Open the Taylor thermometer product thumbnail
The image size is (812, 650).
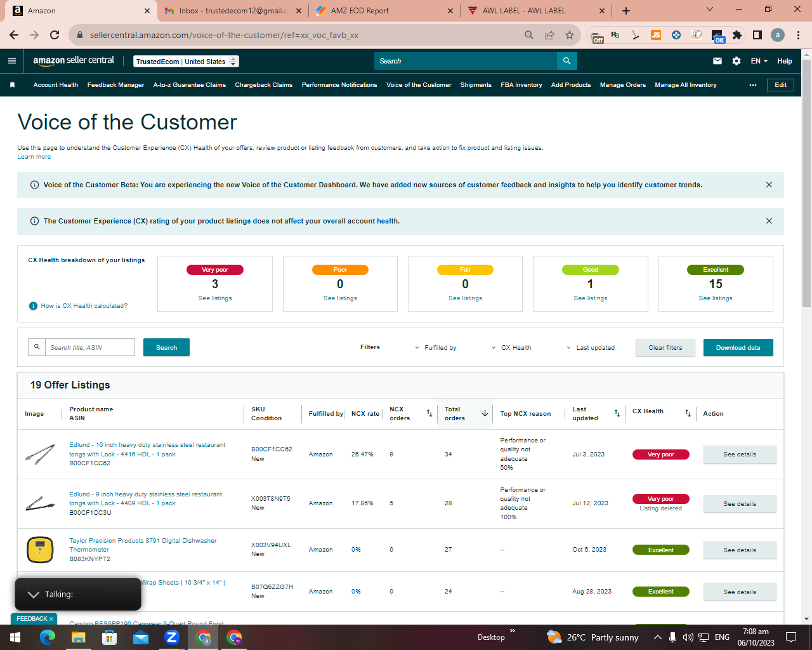coord(40,550)
